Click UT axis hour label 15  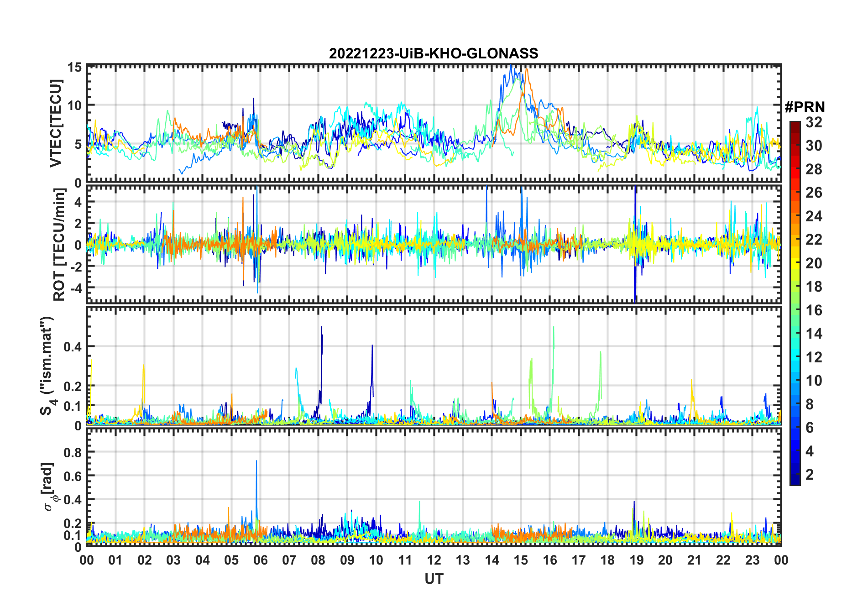click(521, 560)
